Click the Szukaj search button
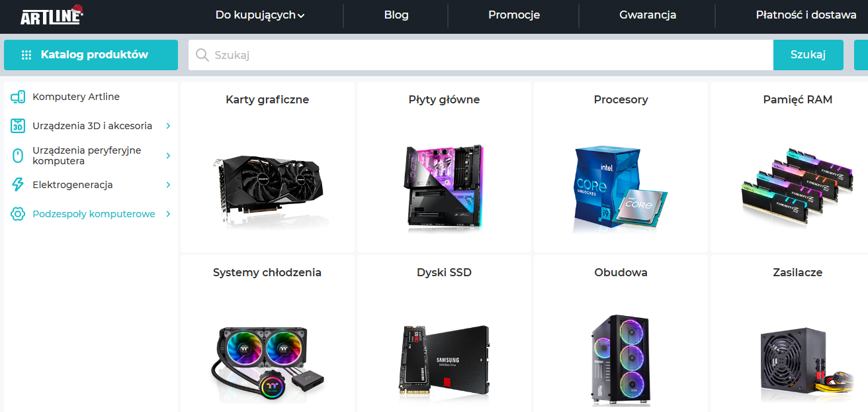This screenshot has height=412, width=868. pos(808,55)
